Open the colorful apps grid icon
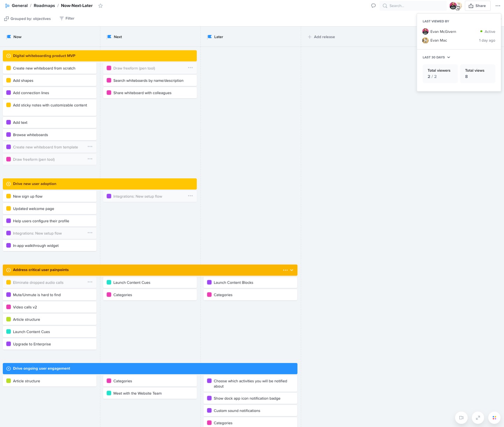The width and height of the screenshot is (504, 427). [494, 418]
